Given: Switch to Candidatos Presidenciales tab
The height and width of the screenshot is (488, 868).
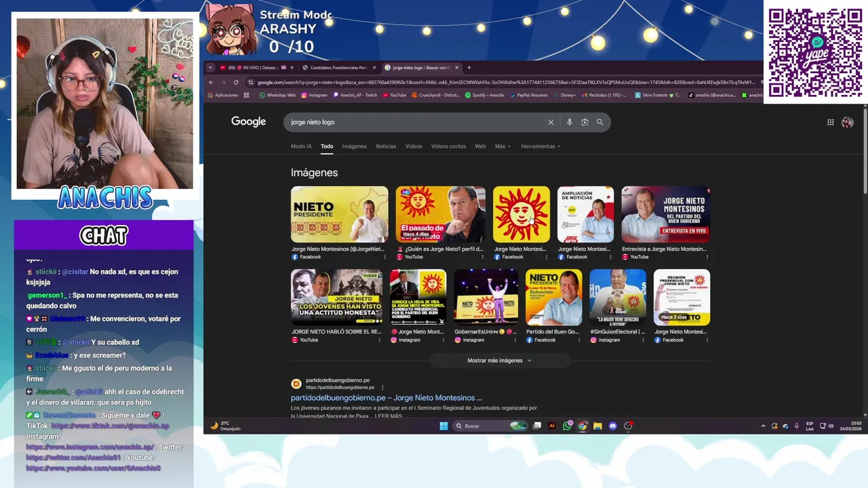Looking at the screenshot, I should (x=338, y=67).
